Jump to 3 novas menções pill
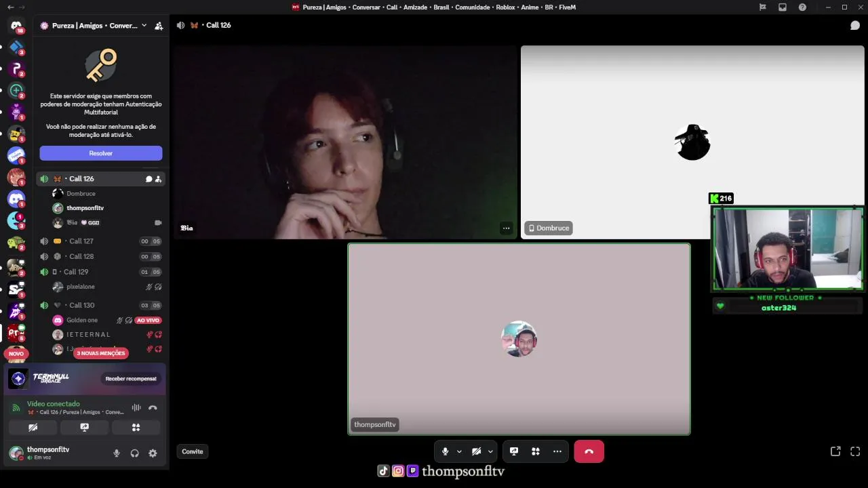868x488 pixels. (x=100, y=353)
